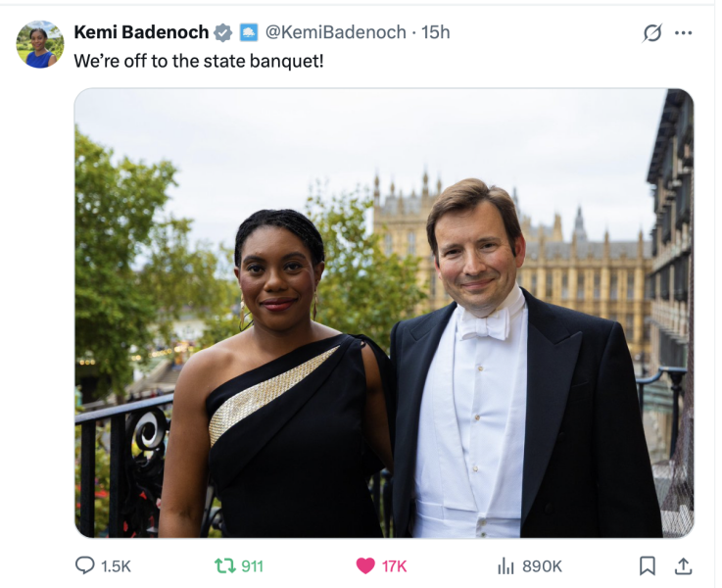
Task: Click the Grok explain-post icon
Action: coord(652,33)
